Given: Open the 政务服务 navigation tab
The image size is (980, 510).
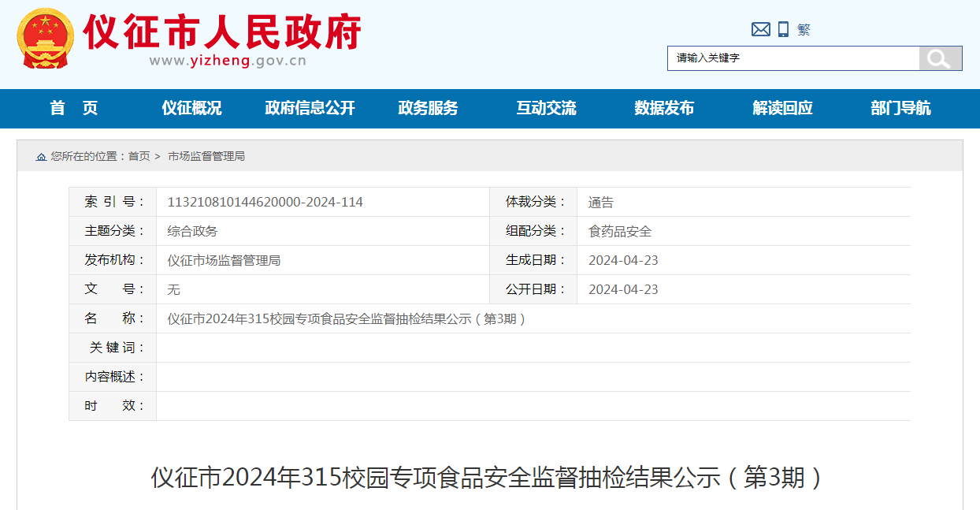Looking at the screenshot, I should [428, 108].
